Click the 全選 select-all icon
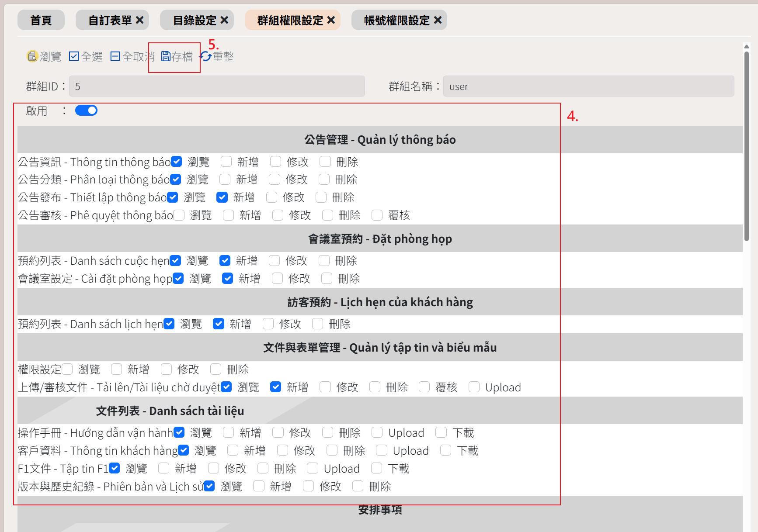This screenshot has width=758, height=532. point(74,56)
